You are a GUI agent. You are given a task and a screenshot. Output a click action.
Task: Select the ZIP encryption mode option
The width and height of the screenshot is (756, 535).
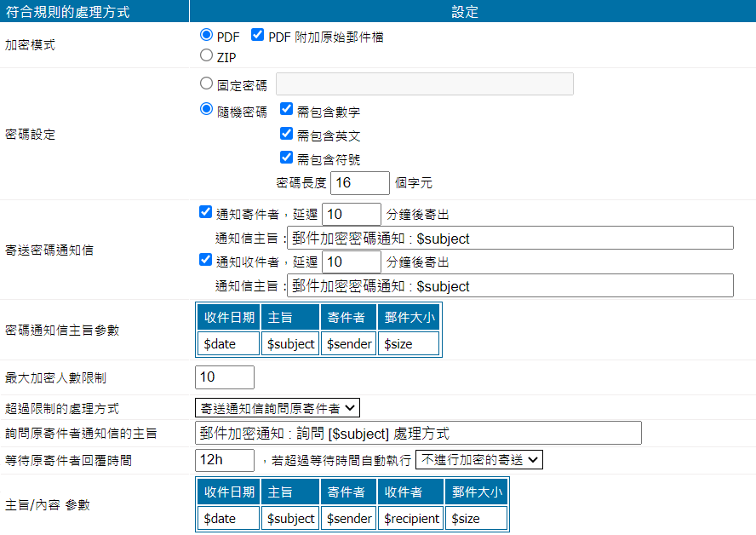tap(206, 56)
